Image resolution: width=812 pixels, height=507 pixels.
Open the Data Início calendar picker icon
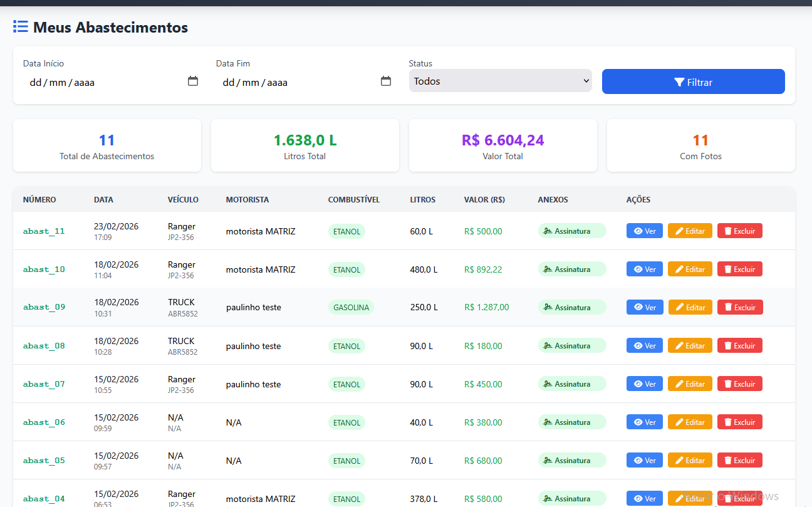[x=193, y=81]
